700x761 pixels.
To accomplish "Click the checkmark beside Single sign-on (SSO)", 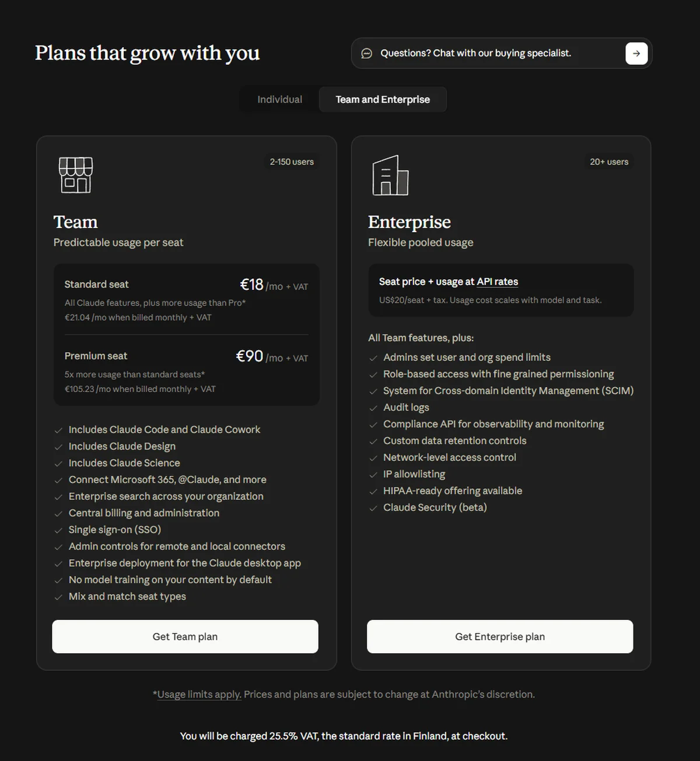I will (x=58, y=530).
